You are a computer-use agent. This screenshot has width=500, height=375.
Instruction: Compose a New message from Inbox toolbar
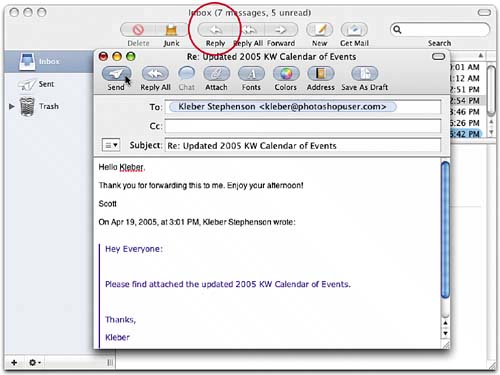point(319,30)
